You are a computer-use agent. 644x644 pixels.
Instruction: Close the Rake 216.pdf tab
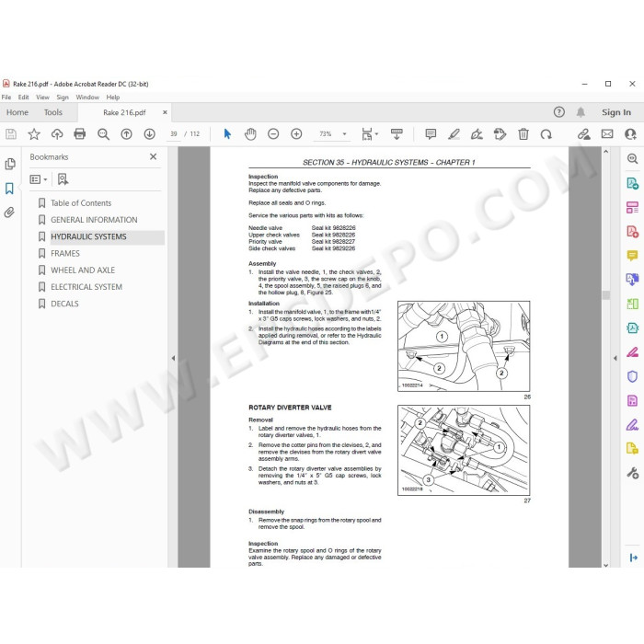165,112
